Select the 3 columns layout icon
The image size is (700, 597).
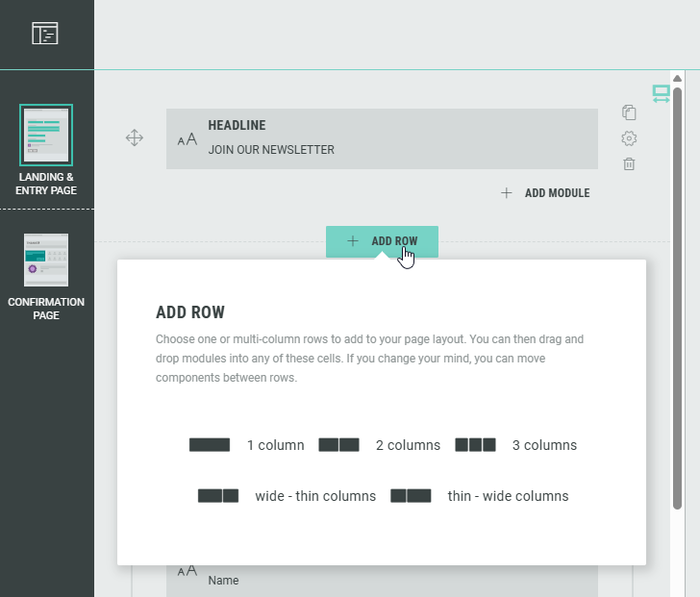[475, 445]
